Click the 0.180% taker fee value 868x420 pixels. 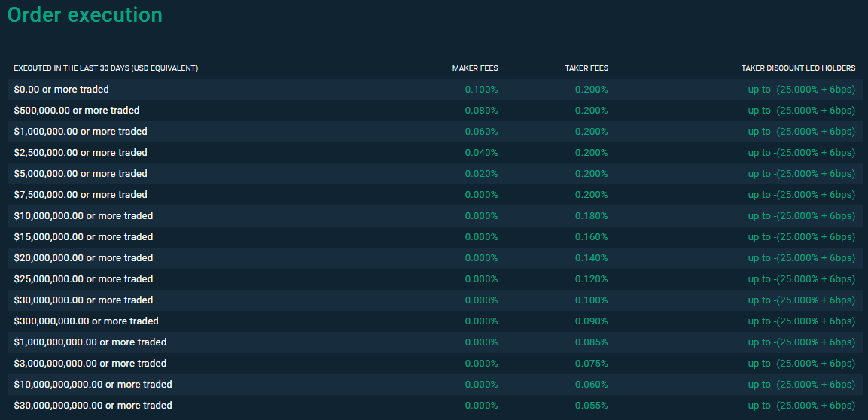[x=591, y=216]
